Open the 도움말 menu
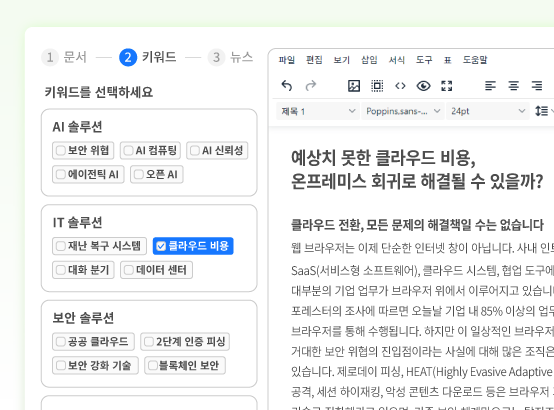Viewport: 554px width, 410px height. pos(475,60)
